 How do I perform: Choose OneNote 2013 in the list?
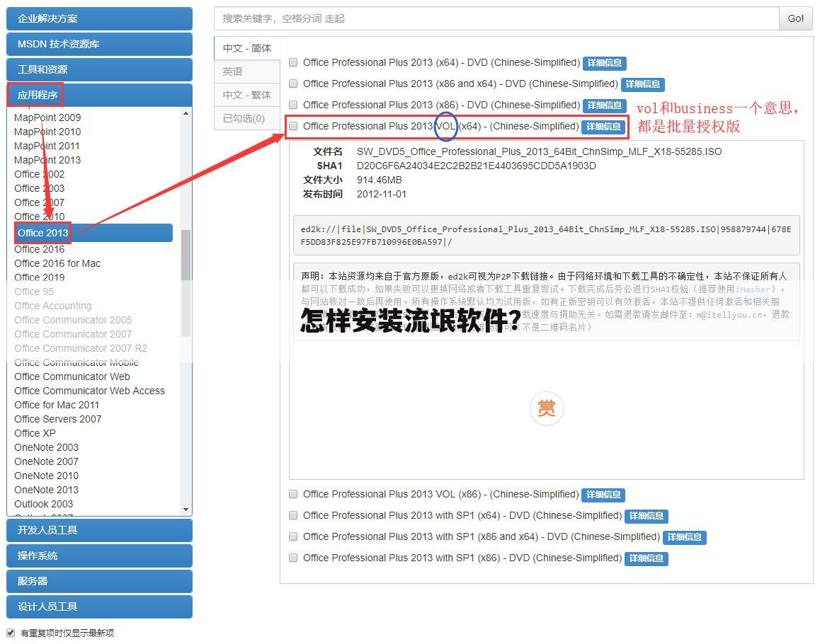[x=47, y=490]
